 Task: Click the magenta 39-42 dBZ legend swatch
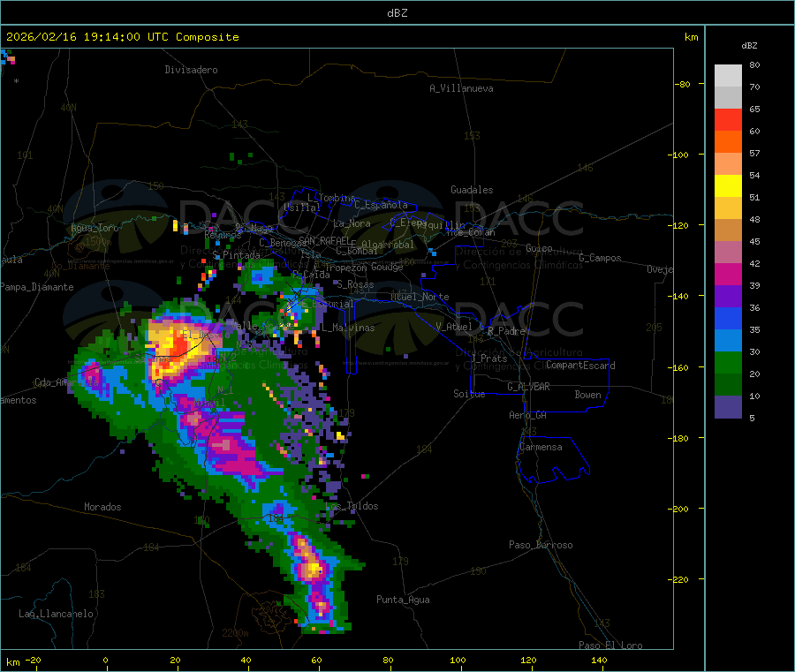pyautogui.click(x=728, y=274)
